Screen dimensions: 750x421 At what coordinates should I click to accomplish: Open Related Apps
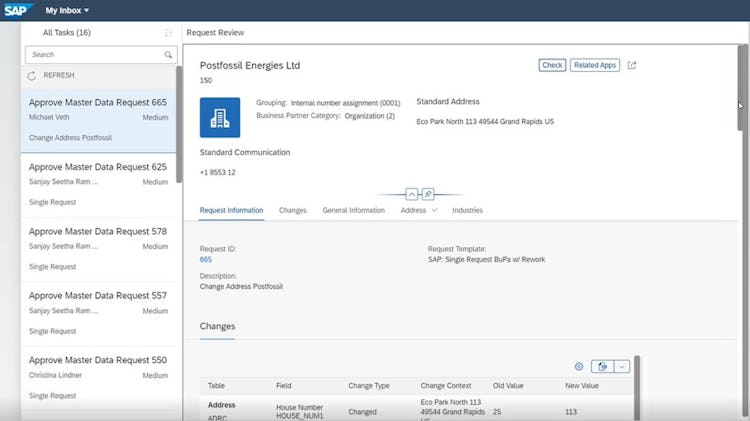[x=595, y=65]
